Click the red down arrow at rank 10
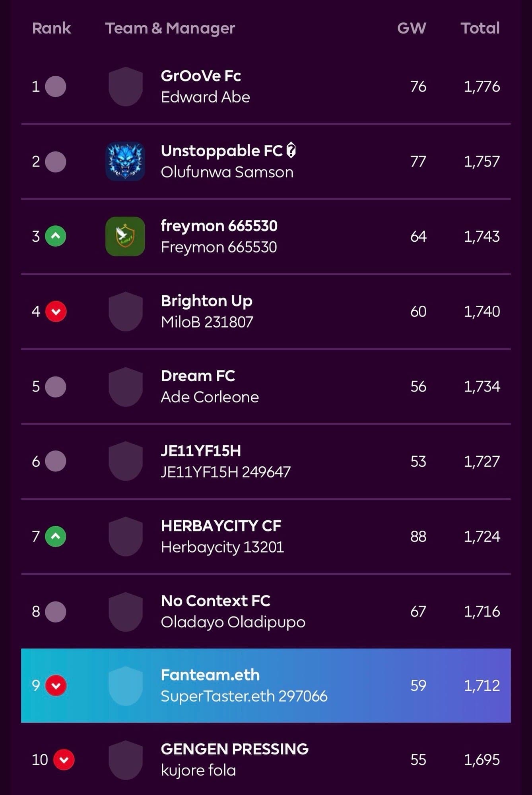 (x=64, y=760)
